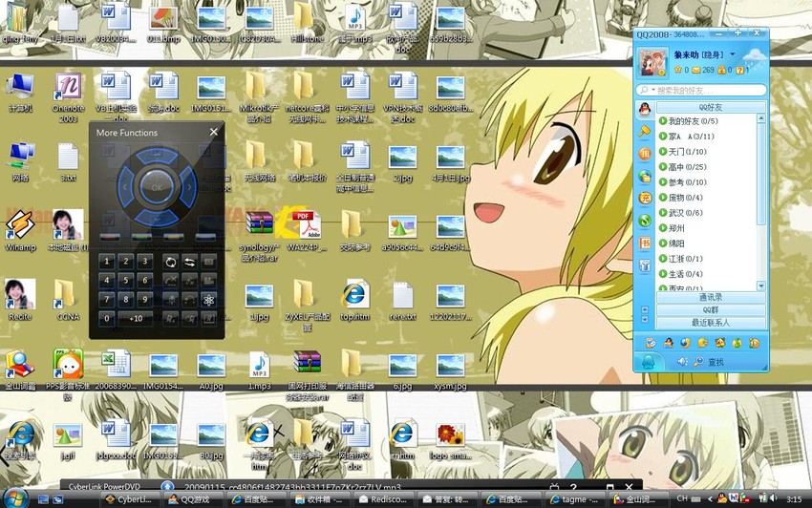Select the QQ好友 tab header
Image resolution: width=812 pixels, height=508 pixels.
click(x=711, y=107)
